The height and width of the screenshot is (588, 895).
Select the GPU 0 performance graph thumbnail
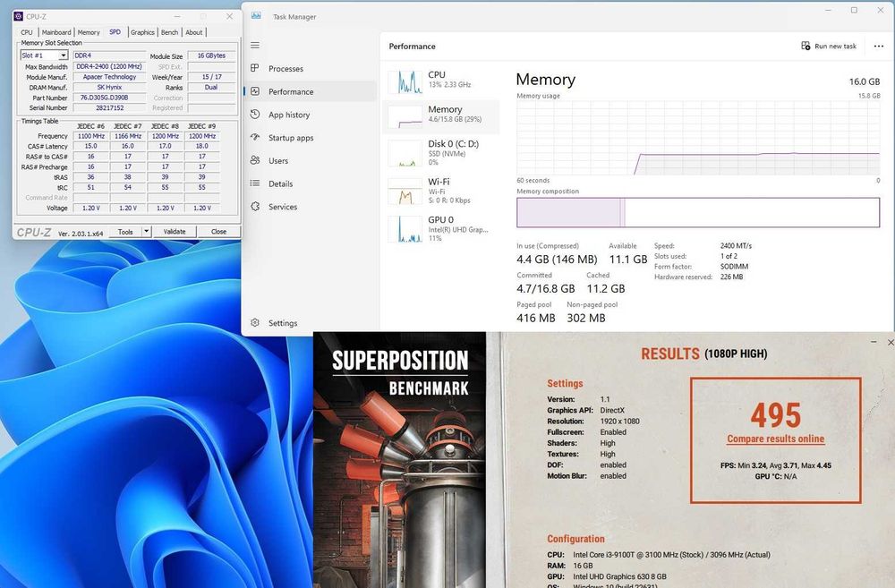coord(405,229)
